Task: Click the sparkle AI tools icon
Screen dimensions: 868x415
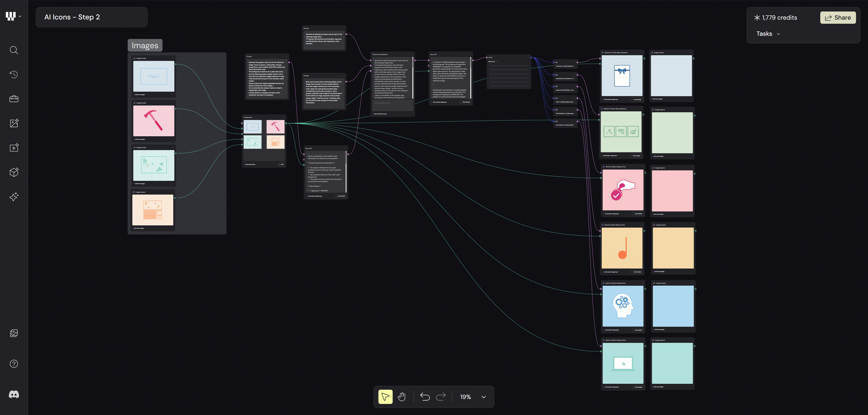Action: (x=14, y=197)
